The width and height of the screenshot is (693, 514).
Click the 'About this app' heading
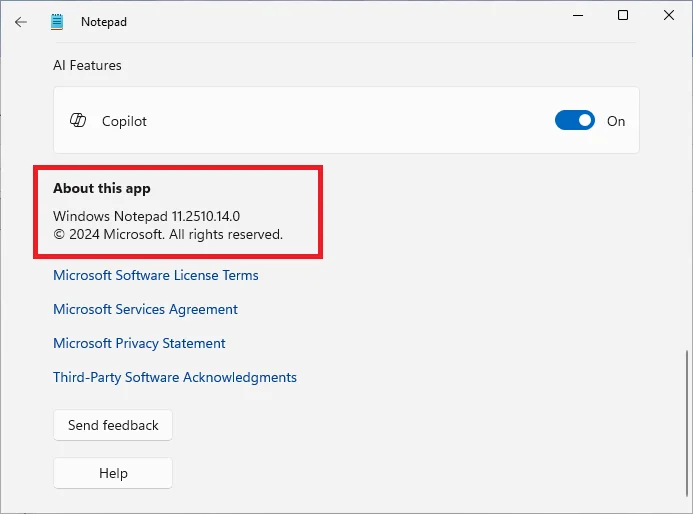102,188
